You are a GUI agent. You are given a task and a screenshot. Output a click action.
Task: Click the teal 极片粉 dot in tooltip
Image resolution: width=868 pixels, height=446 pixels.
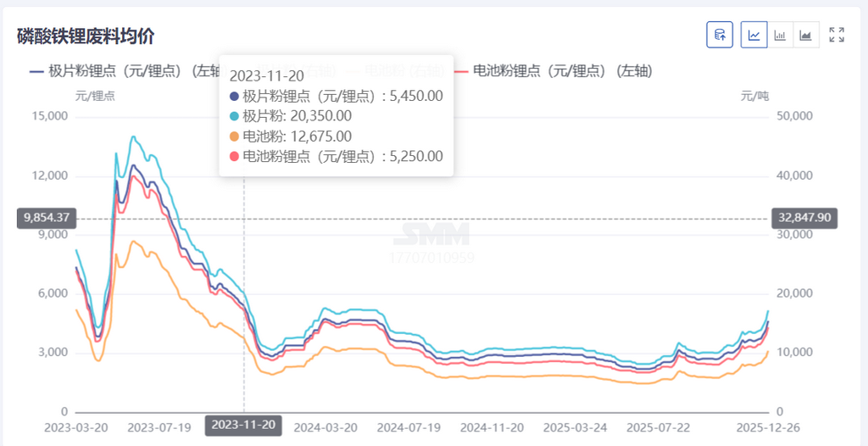(x=235, y=116)
